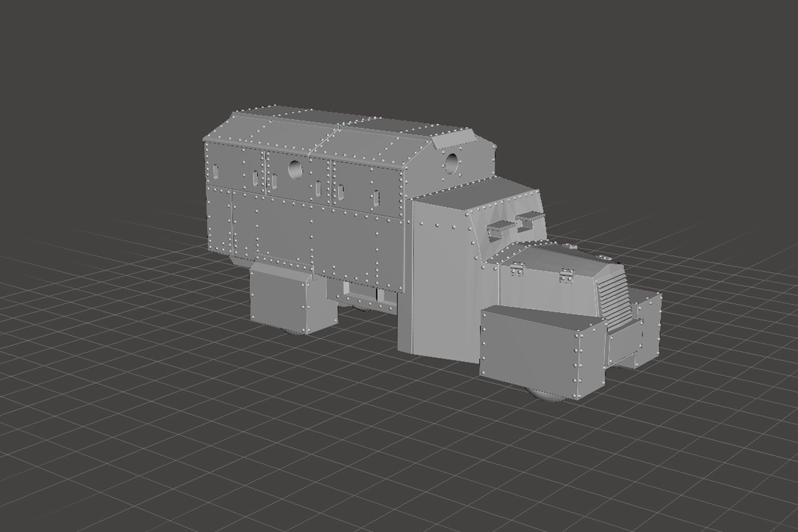Click the round porthole on the cargo body's front face

451,164
